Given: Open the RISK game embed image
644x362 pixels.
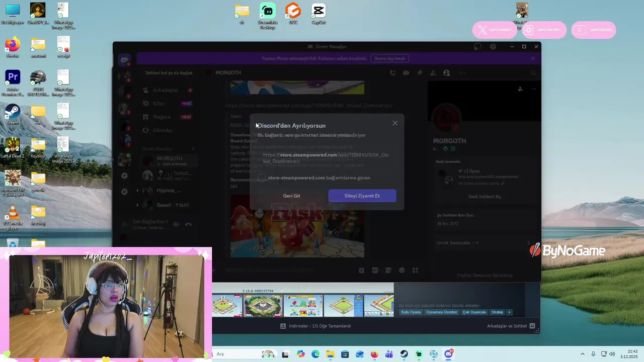Looking at the screenshot, I should (x=297, y=226).
